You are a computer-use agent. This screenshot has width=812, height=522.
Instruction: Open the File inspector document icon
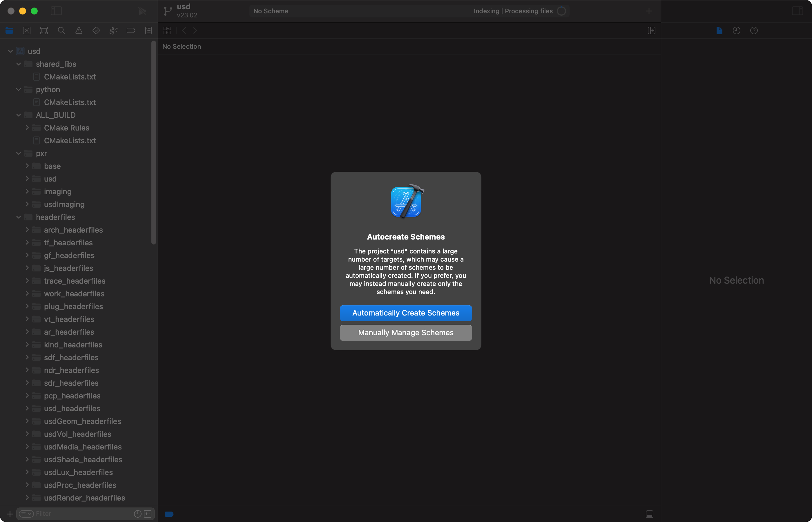(719, 30)
